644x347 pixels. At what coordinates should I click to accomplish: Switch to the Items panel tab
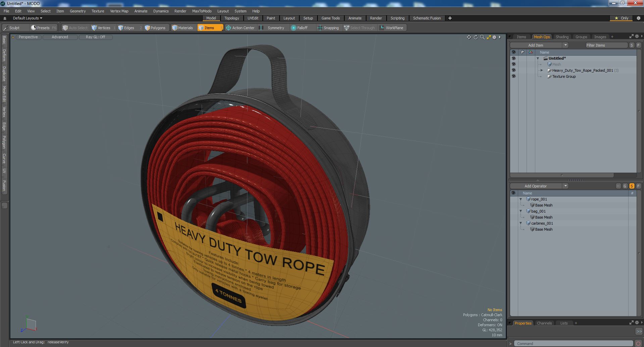521,37
